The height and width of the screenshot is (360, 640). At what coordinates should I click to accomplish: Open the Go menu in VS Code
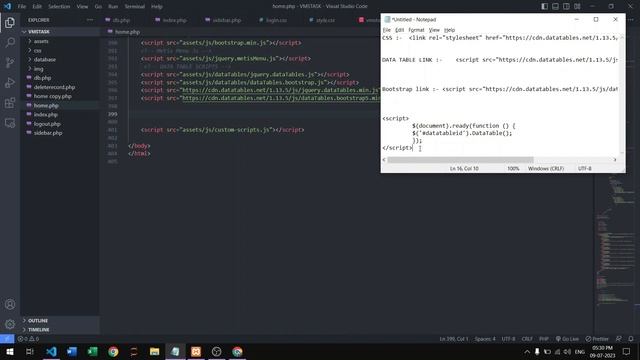click(98, 7)
